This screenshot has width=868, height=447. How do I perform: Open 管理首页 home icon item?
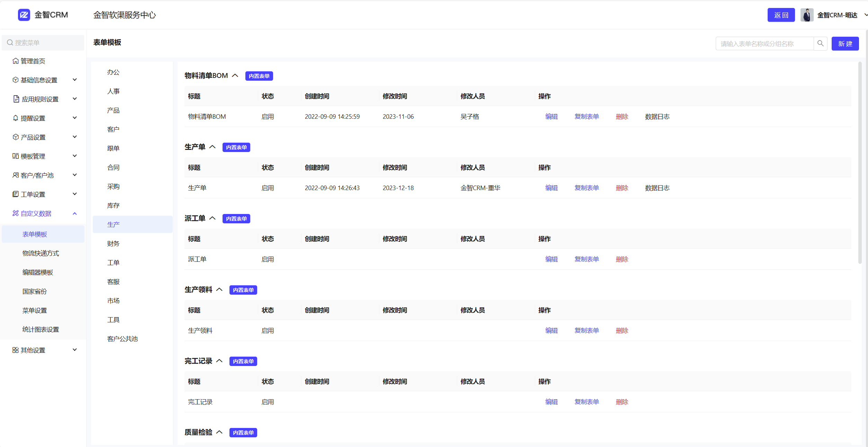(x=16, y=61)
